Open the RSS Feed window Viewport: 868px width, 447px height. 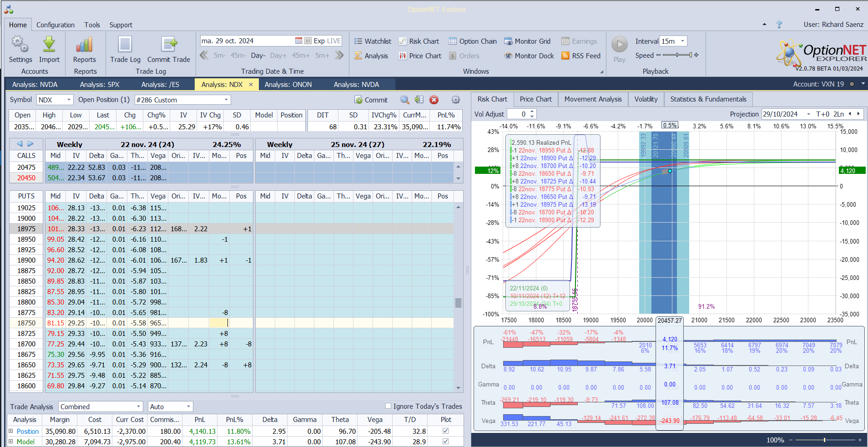pyautogui.click(x=581, y=56)
